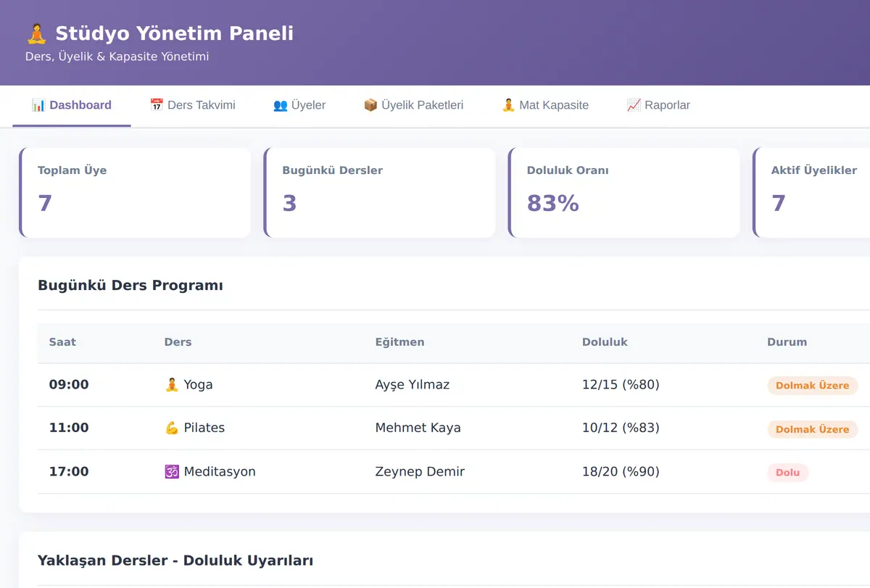Viewport: 870px width, 588px height.
Task: Click the Bugünkü Dersler stat card
Action: click(x=379, y=193)
